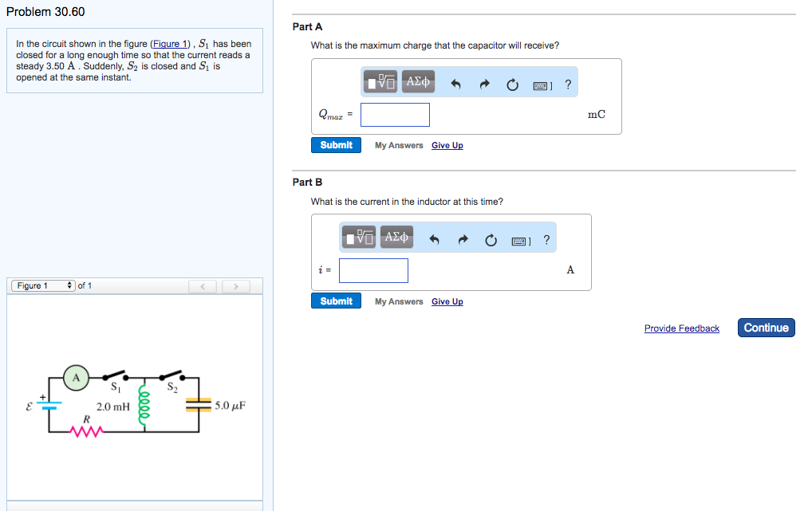
Task: Click the circuit diagram figure
Action: point(136,401)
